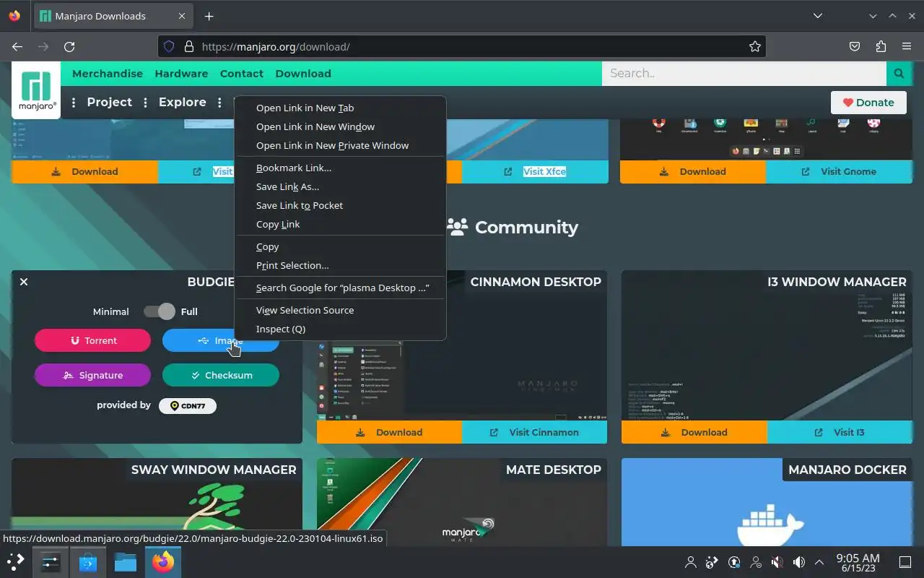Open the Download link in top bar

[x=303, y=74]
